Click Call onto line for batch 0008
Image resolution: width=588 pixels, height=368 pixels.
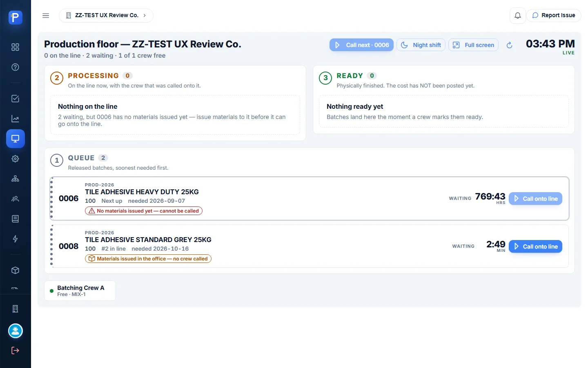tap(535, 247)
